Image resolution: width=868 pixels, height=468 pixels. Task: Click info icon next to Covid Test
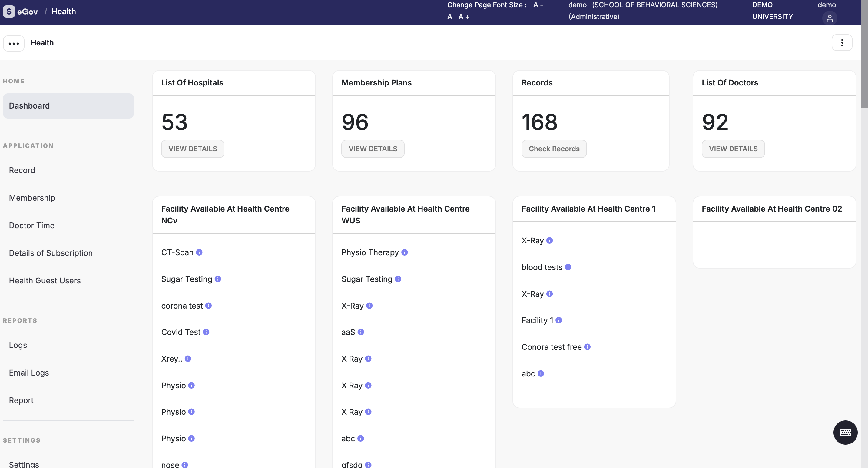(206, 332)
